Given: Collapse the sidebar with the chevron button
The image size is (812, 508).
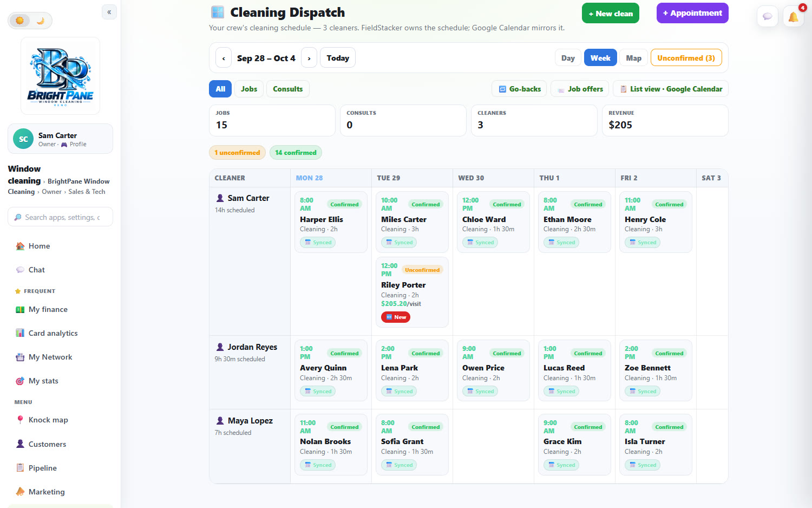Looking at the screenshot, I should click(x=109, y=12).
